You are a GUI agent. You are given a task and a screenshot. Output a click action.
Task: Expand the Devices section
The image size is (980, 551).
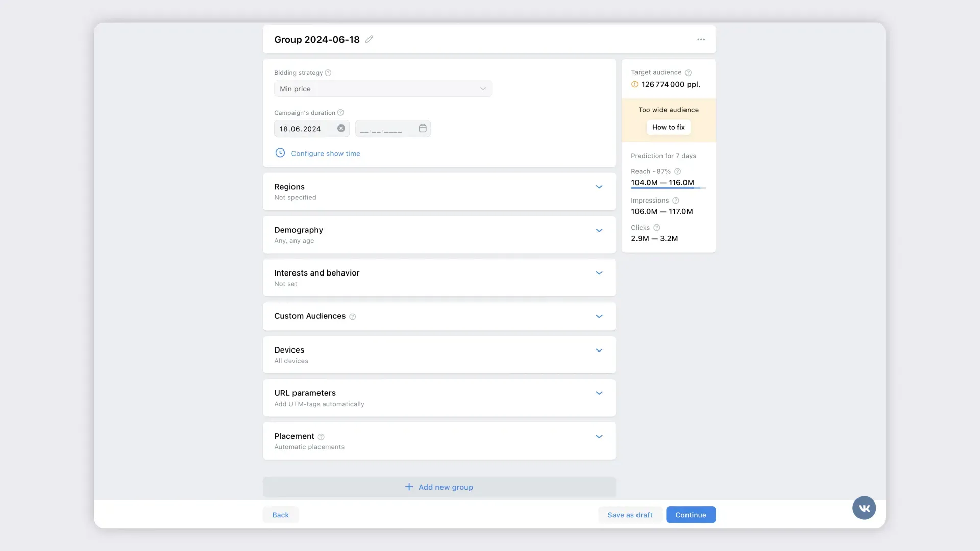coord(599,350)
